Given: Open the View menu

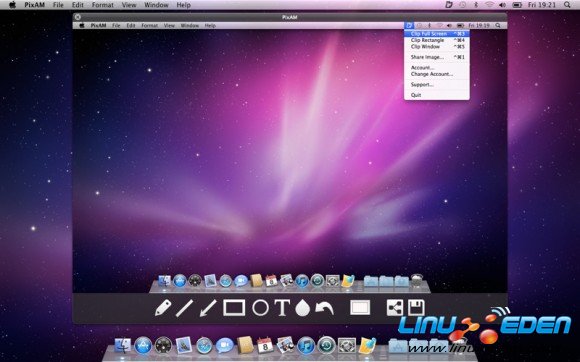Looking at the screenshot, I should 129,5.
